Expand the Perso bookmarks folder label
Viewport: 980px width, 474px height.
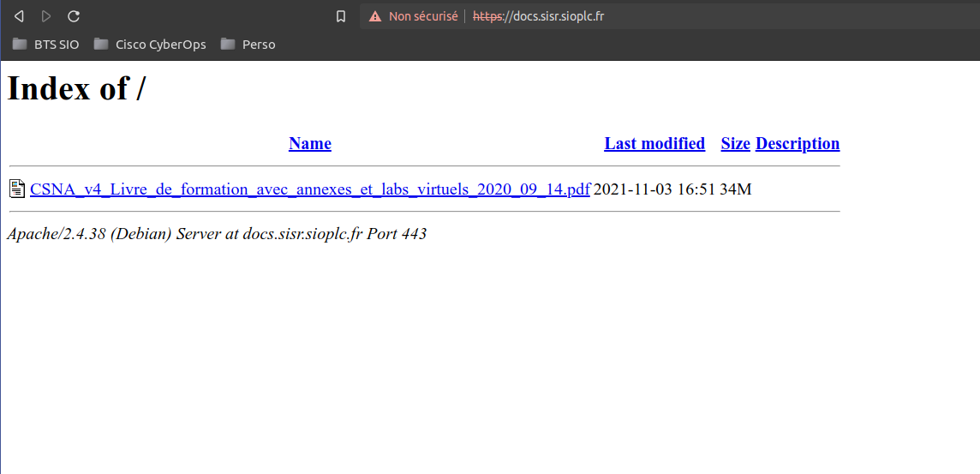pos(259,45)
